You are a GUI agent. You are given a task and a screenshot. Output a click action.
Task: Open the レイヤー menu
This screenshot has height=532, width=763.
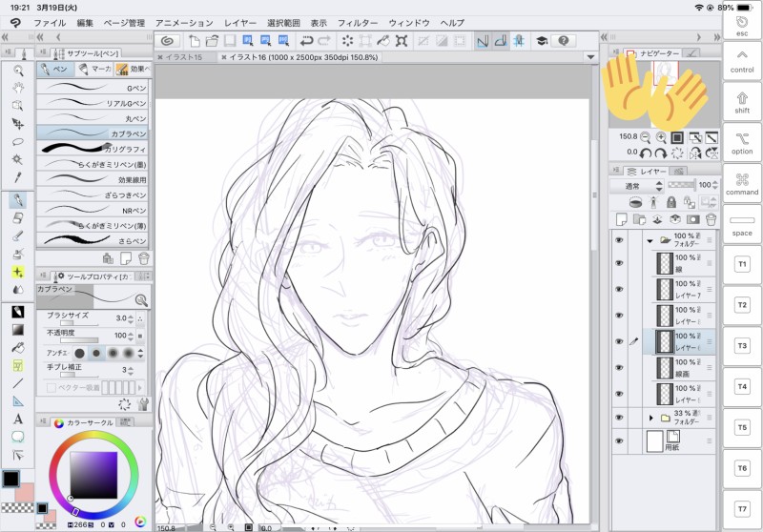point(240,23)
